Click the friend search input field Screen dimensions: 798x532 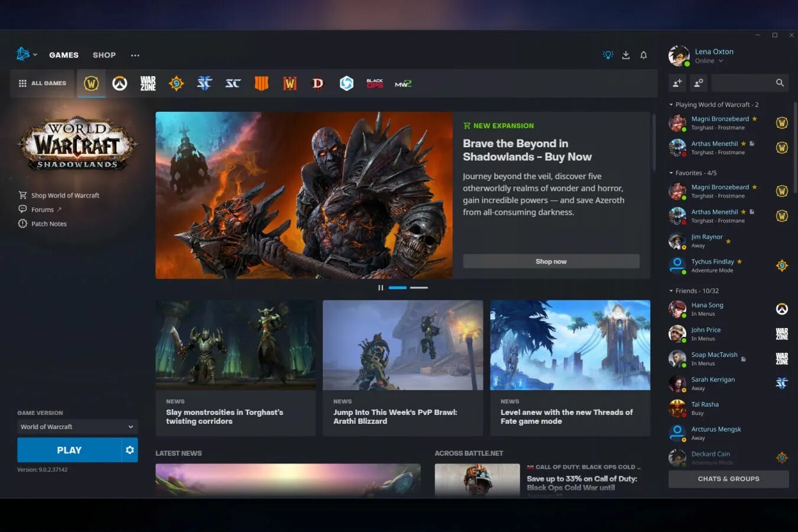click(744, 83)
